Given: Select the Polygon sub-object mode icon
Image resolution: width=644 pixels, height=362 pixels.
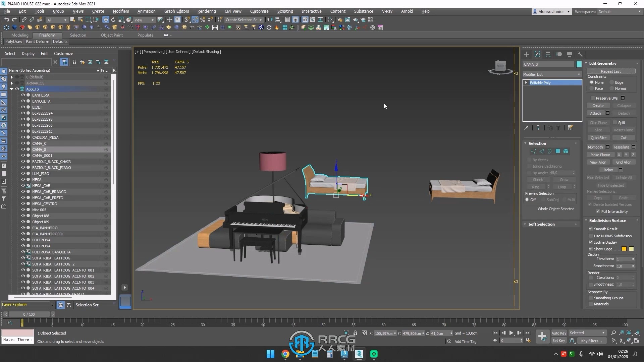Looking at the screenshot, I should (x=558, y=151).
